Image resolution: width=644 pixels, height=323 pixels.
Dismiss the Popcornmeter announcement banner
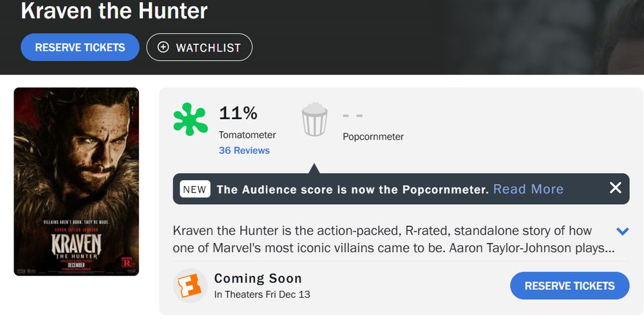[615, 188]
